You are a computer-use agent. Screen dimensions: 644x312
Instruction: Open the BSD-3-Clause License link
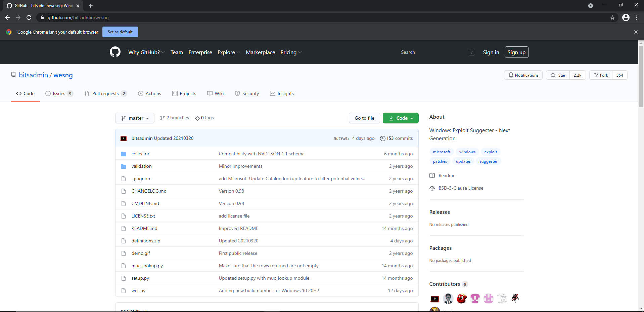pos(461,188)
